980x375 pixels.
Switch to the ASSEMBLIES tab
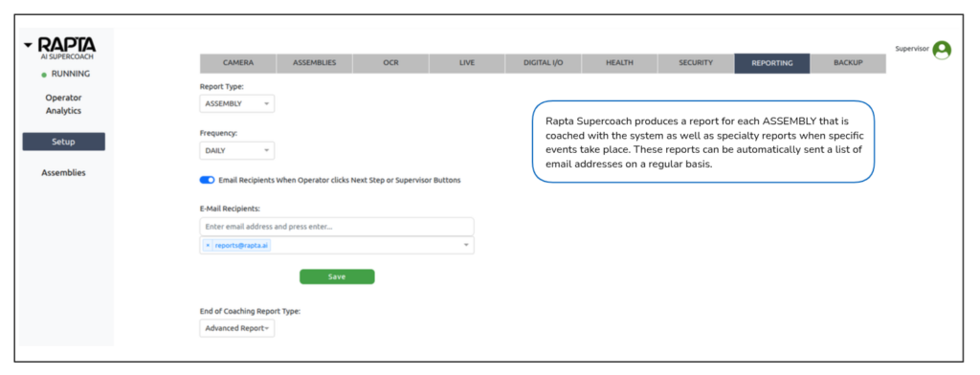coord(314,63)
